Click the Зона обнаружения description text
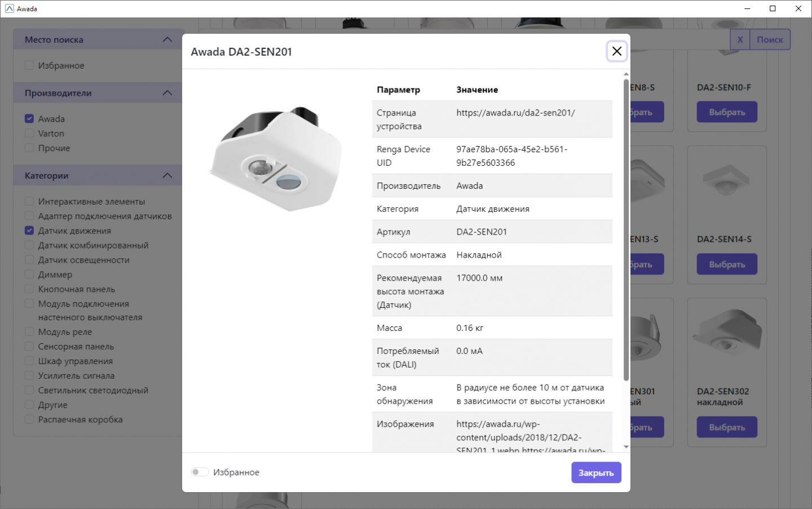The image size is (812, 509). pyautogui.click(x=531, y=394)
